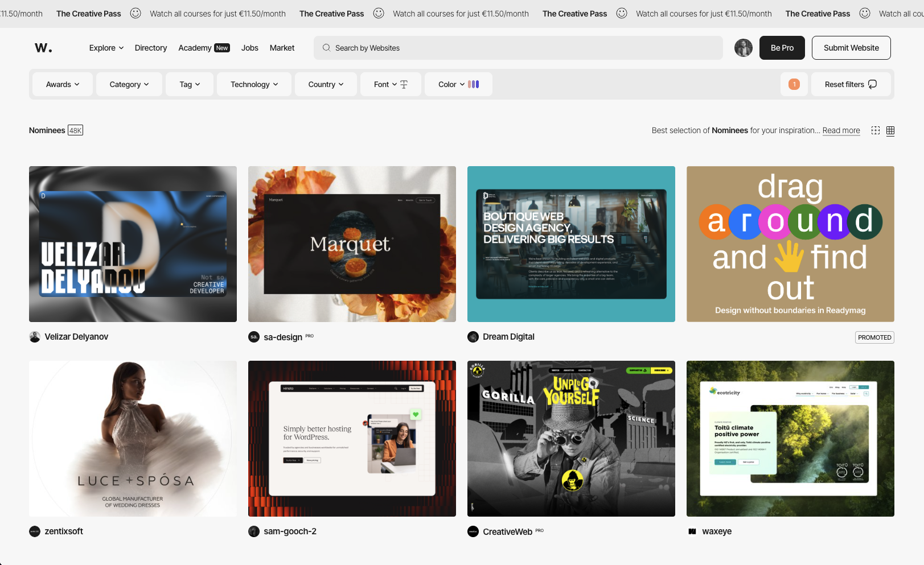Image resolution: width=924 pixels, height=565 pixels.
Task: Switch to fullscreen grid view icon
Action: pyautogui.click(x=875, y=130)
